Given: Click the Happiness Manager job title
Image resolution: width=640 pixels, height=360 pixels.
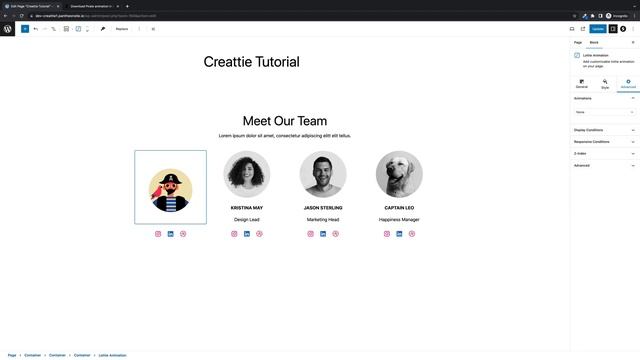Looking at the screenshot, I should [x=399, y=220].
